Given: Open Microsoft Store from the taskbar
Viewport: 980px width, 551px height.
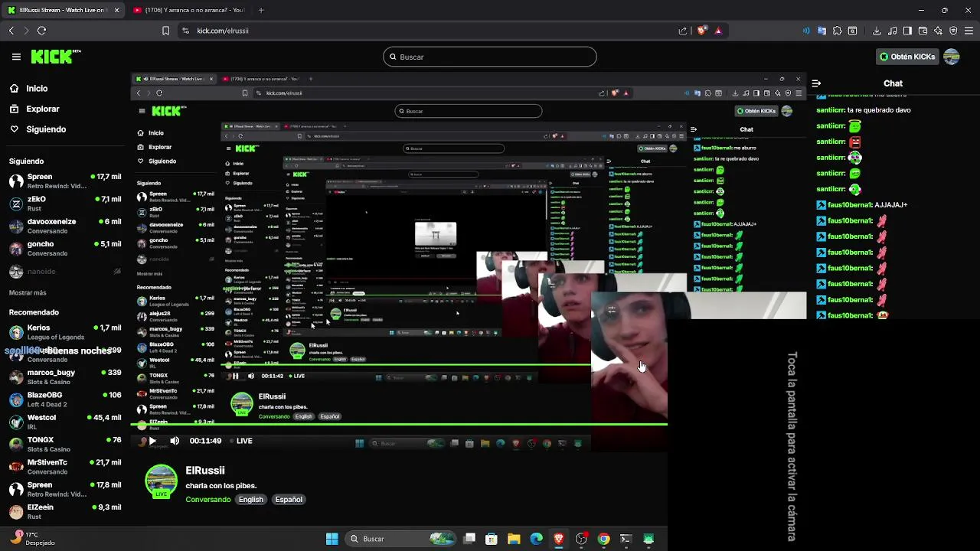Looking at the screenshot, I should (x=492, y=539).
